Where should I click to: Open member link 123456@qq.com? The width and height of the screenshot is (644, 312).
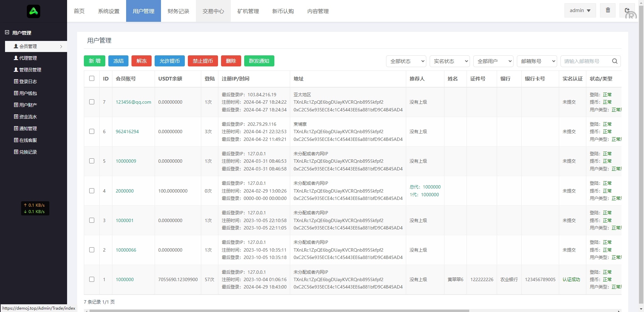coord(133,102)
